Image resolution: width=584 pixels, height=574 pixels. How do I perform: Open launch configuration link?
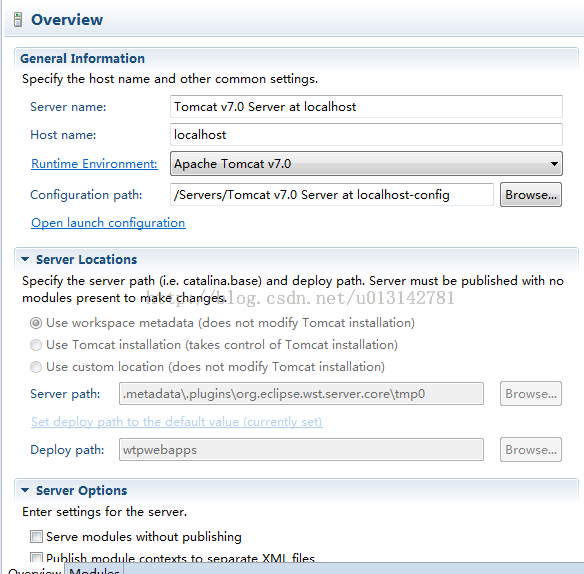(108, 223)
